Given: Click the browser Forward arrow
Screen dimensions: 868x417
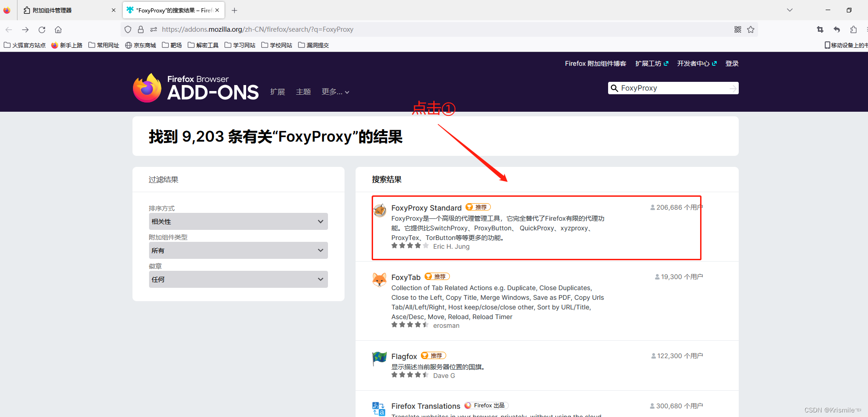Looking at the screenshot, I should (x=25, y=29).
